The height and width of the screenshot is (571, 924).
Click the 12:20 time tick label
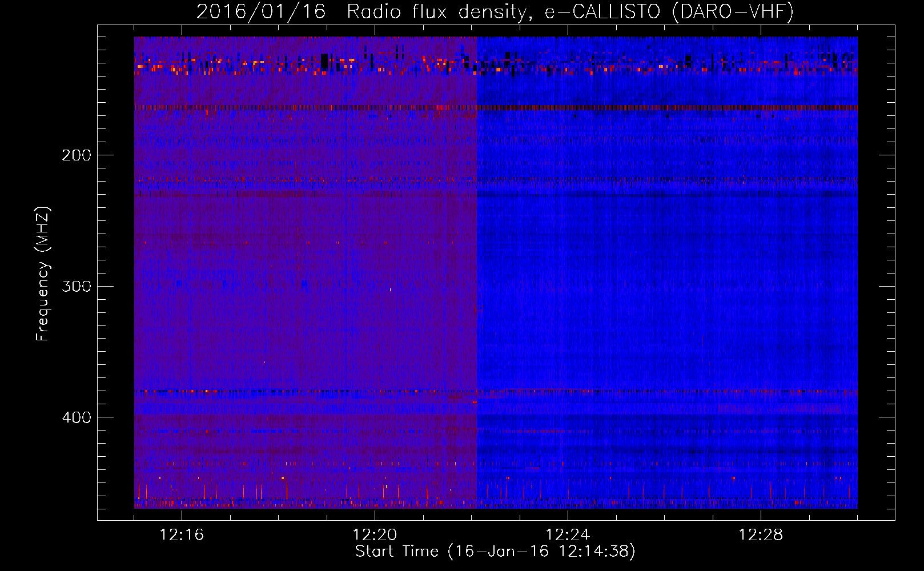375,535
